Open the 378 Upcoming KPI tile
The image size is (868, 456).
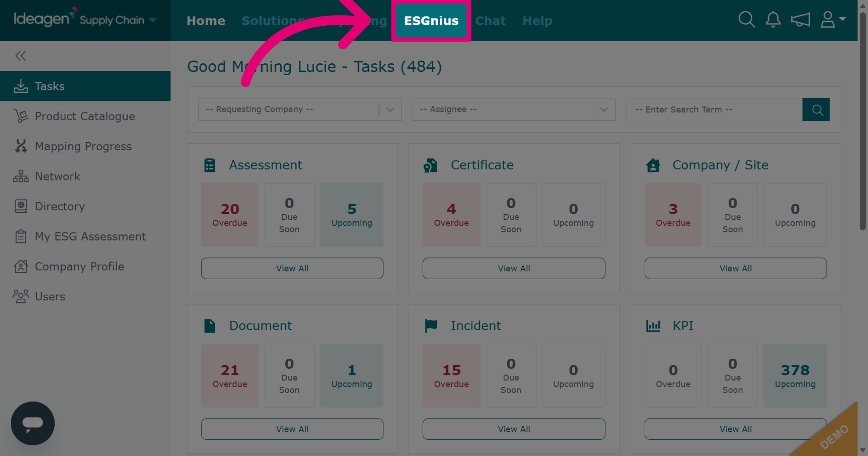(795, 375)
